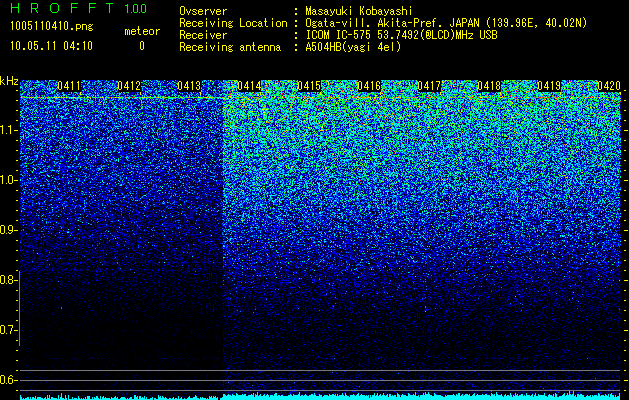This screenshot has height=400, width=629.
Task: Click the 0.8 kHz axis label
Action: [8, 280]
